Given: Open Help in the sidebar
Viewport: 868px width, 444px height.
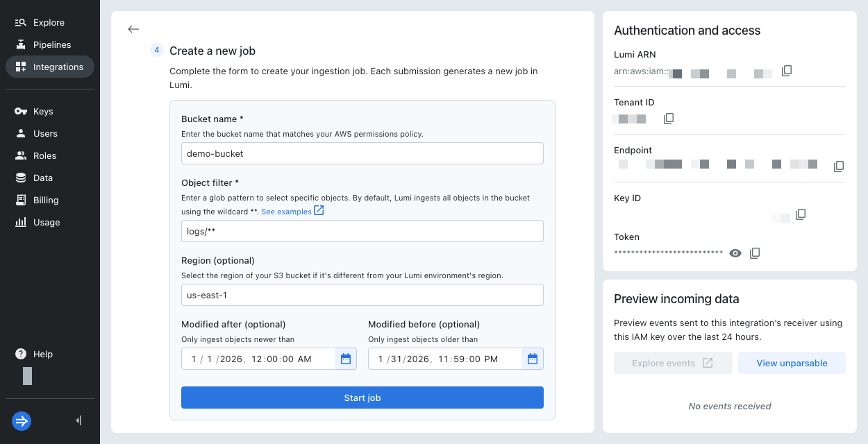Looking at the screenshot, I should 42,354.
